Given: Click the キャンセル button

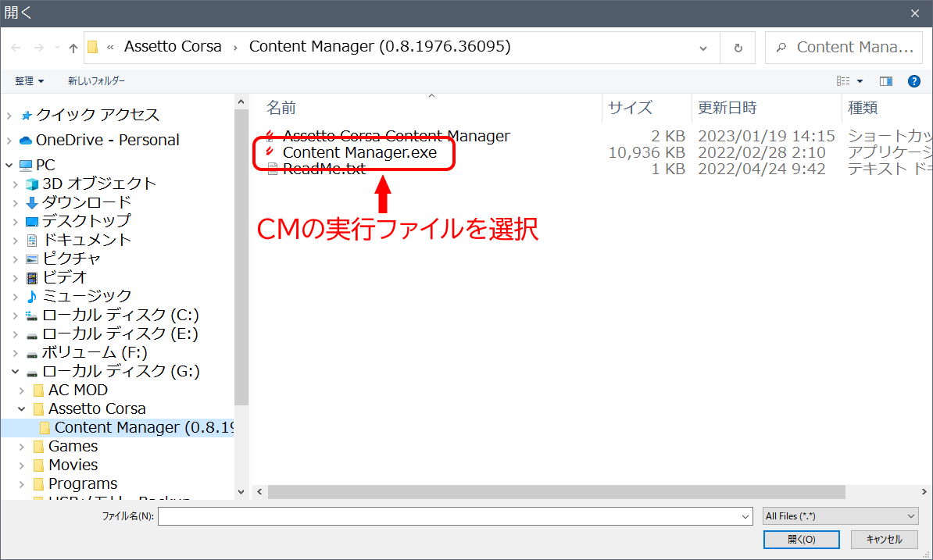Looking at the screenshot, I should click(885, 539).
